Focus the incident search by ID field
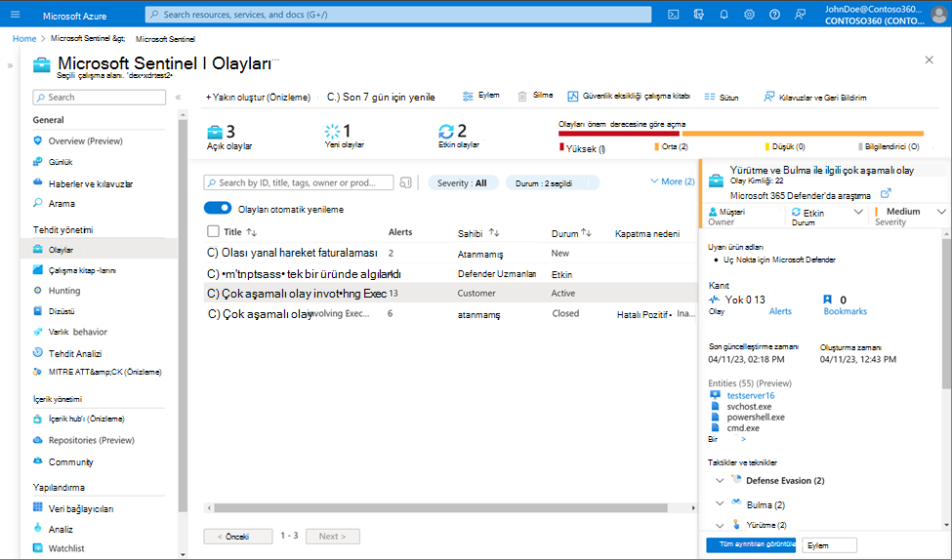This screenshot has height=560, width=952. pyautogui.click(x=299, y=182)
